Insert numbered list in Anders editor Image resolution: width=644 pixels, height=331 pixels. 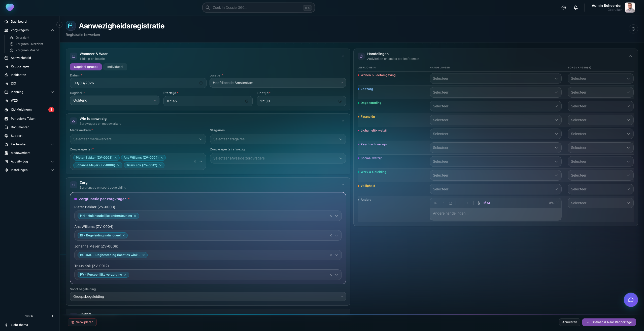pos(468,203)
